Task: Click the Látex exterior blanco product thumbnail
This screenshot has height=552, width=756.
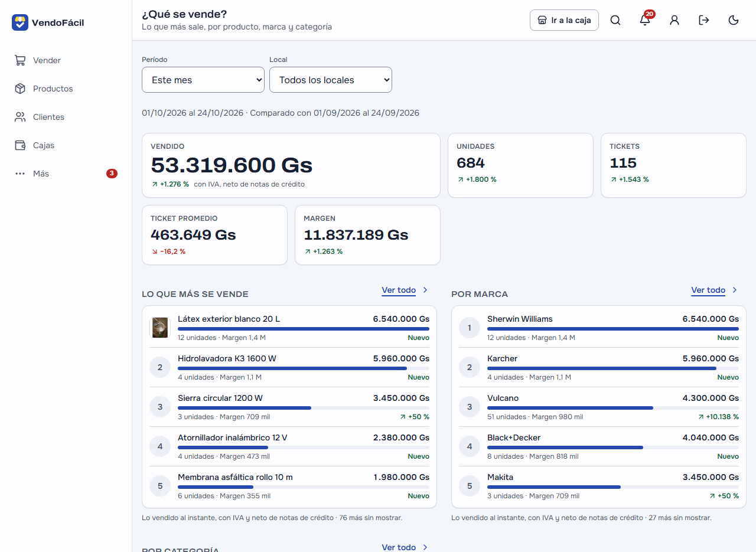Action: coord(160,328)
